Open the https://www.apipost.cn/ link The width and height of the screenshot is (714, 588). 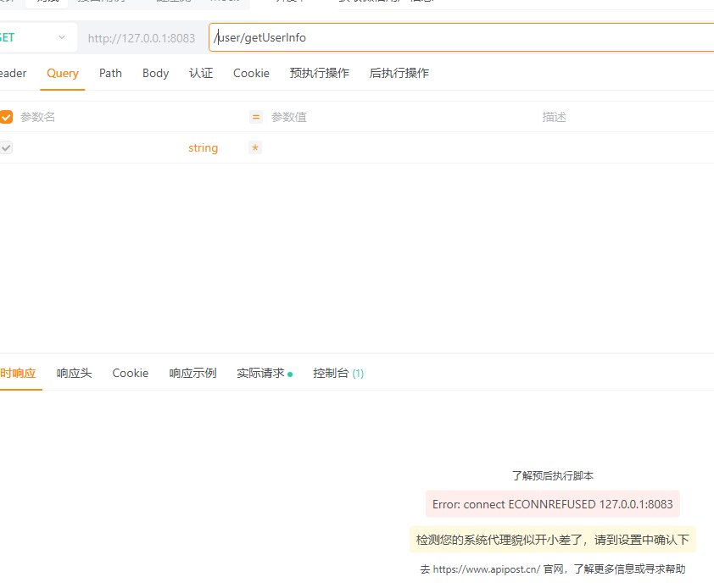pyautogui.click(x=487, y=569)
